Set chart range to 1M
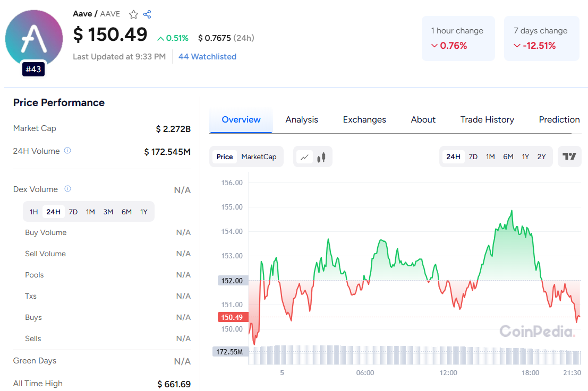Screen dimensions: 588x391 (x=490, y=157)
